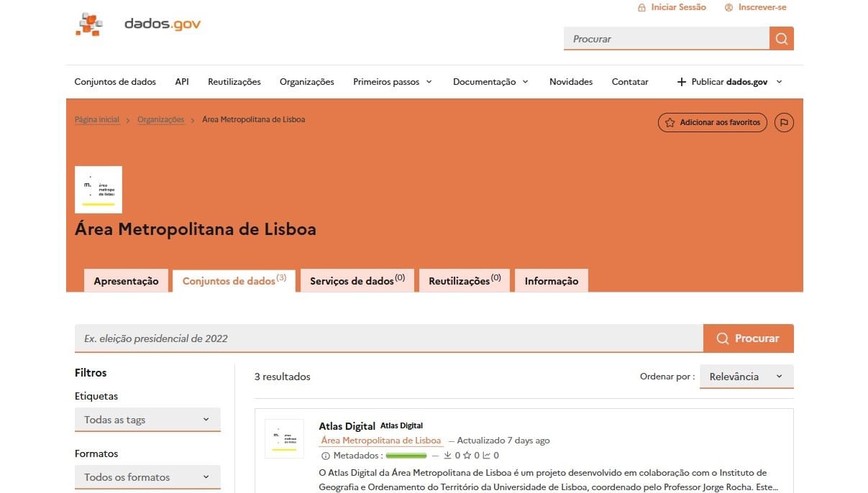The width and height of the screenshot is (868, 493).
Task: Click Adicionar aos favoritos button
Action: (713, 122)
